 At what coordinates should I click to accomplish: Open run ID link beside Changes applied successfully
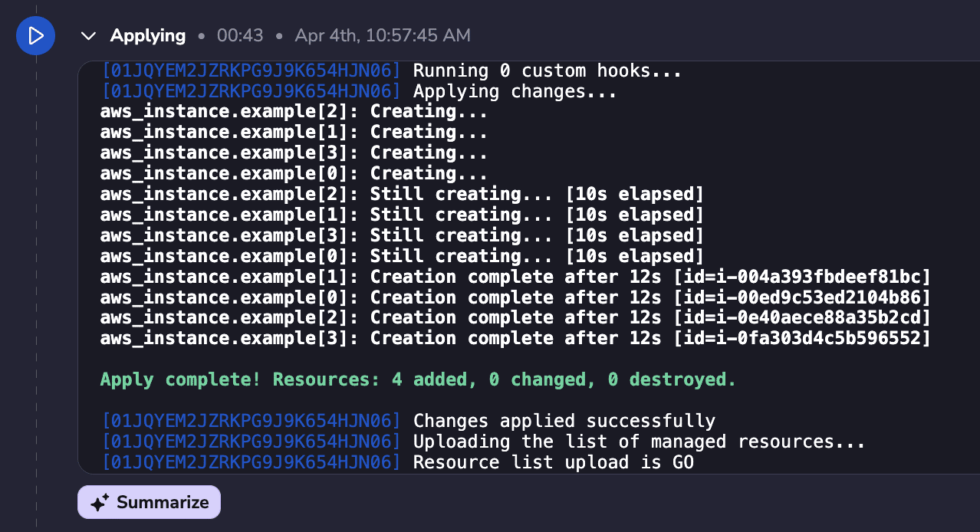[251, 421]
